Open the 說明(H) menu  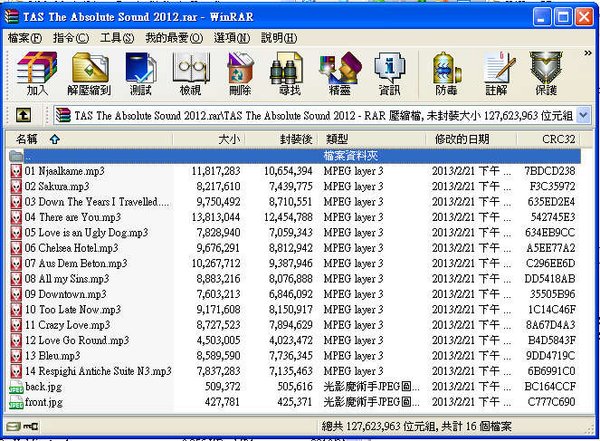(x=279, y=38)
